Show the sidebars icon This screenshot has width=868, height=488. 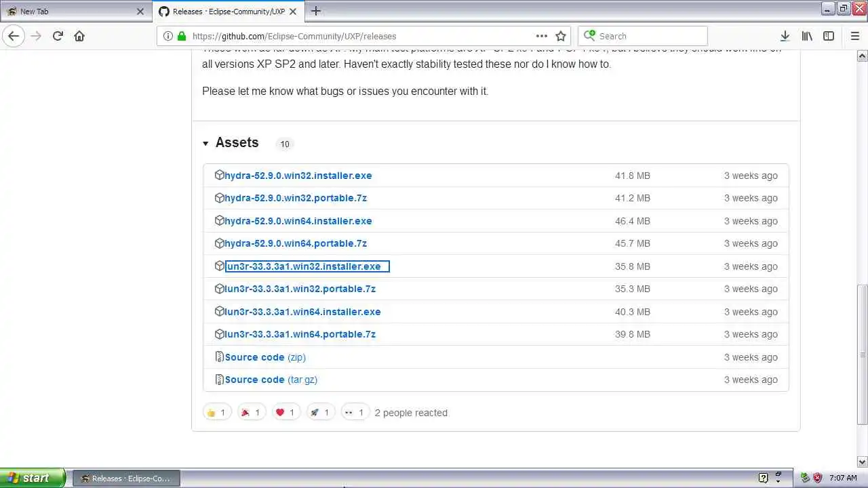pos(829,36)
